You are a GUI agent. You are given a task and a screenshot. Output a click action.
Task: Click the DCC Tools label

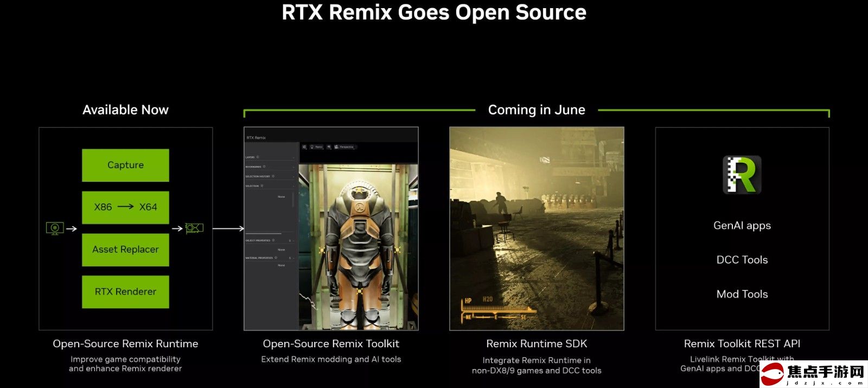coord(742,259)
